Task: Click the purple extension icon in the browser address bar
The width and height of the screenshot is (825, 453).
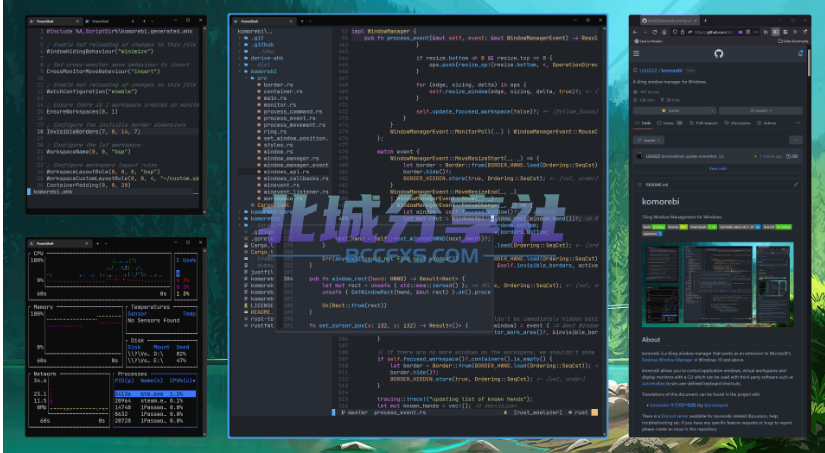Action: tap(740, 32)
